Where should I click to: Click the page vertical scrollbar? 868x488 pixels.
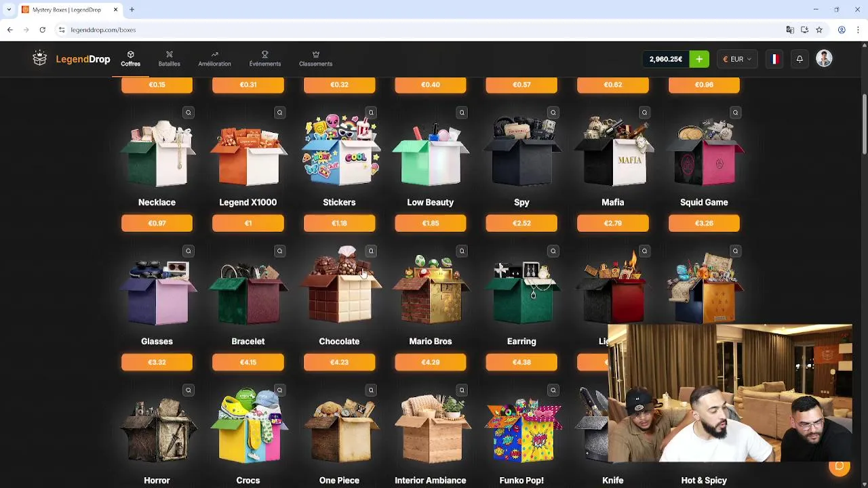point(865,125)
